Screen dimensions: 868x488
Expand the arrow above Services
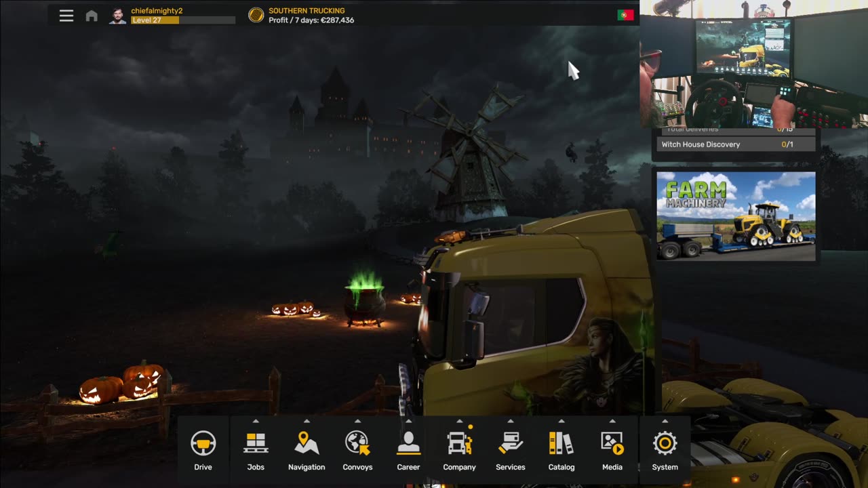pos(511,422)
